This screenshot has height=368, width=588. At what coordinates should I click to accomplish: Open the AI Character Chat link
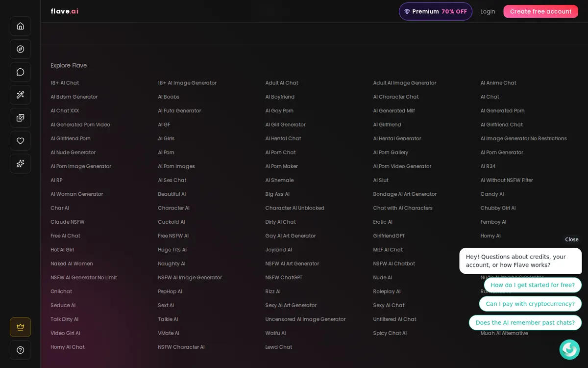pos(396,97)
